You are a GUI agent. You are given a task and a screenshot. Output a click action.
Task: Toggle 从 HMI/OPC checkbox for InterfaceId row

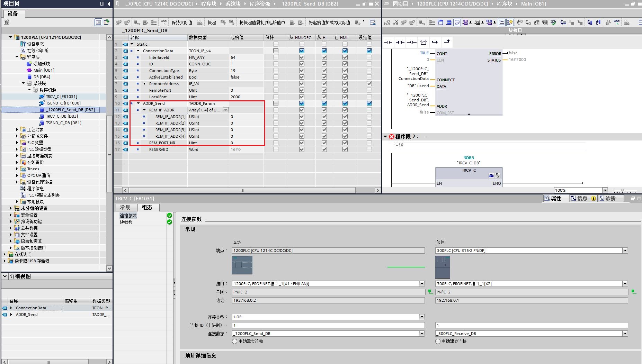pyautogui.click(x=302, y=57)
